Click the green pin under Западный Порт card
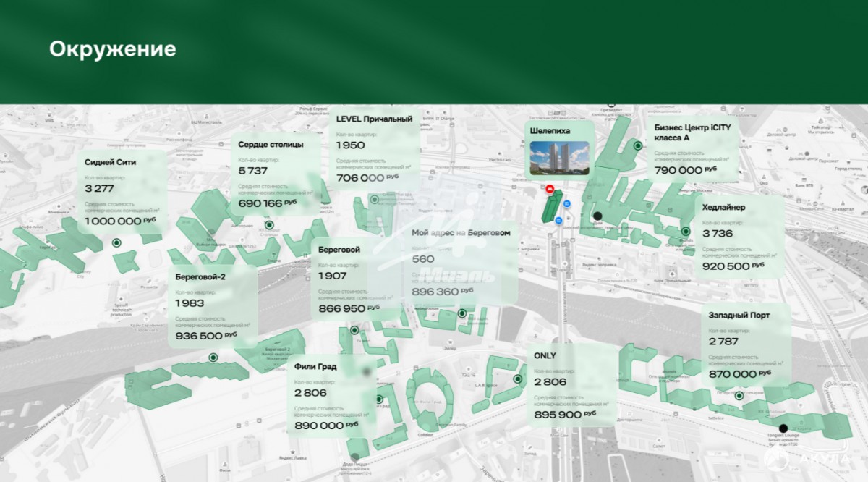The image size is (868, 482). (739, 396)
